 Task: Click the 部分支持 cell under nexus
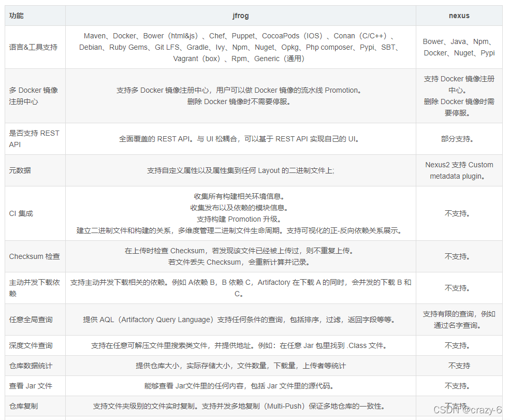[x=459, y=139]
